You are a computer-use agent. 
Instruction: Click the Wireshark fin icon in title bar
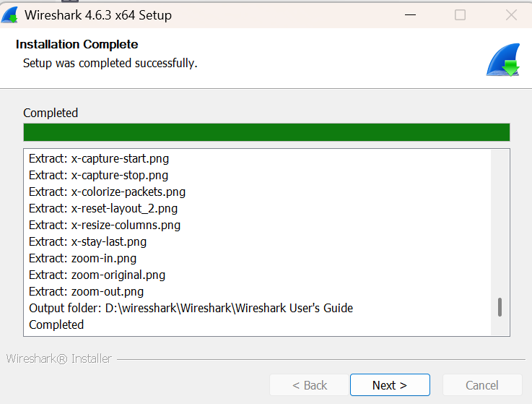point(9,15)
